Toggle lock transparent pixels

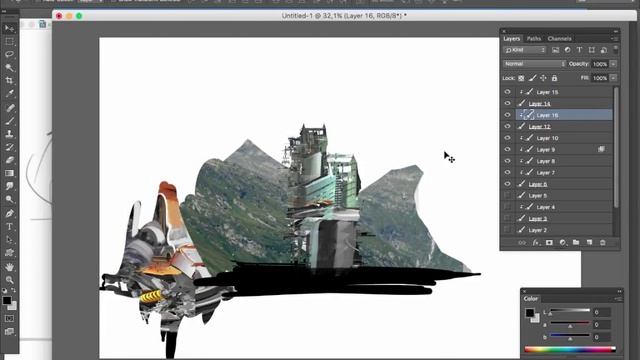[x=521, y=78]
